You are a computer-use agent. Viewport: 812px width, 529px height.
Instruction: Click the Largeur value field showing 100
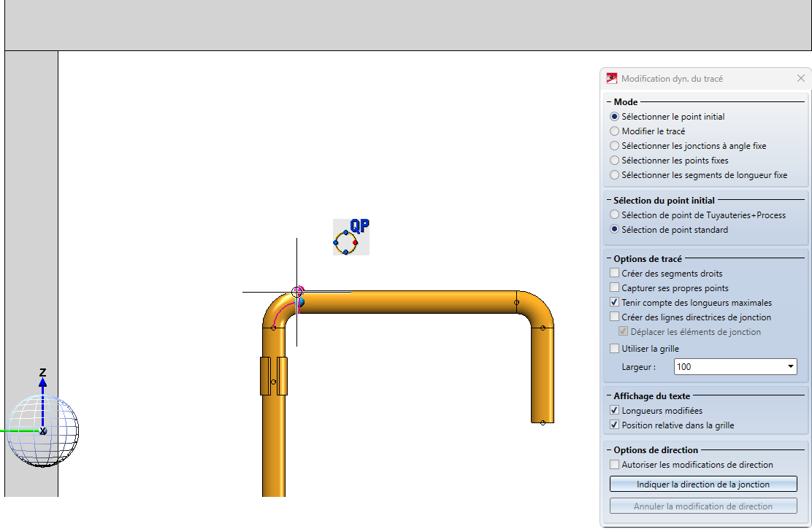pyautogui.click(x=727, y=367)
